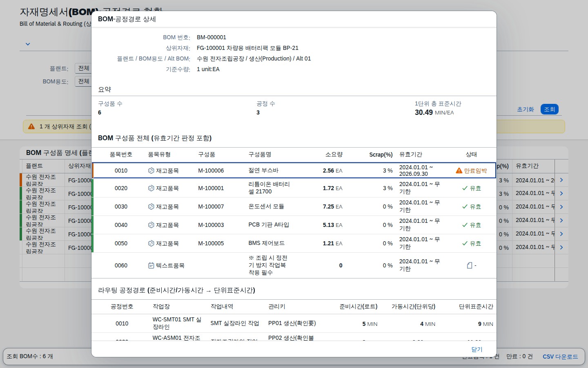Screen dimensions: 588x368
Task: Click 만료임박 status text
Action: pyautogui.click(x=475, y=171)
